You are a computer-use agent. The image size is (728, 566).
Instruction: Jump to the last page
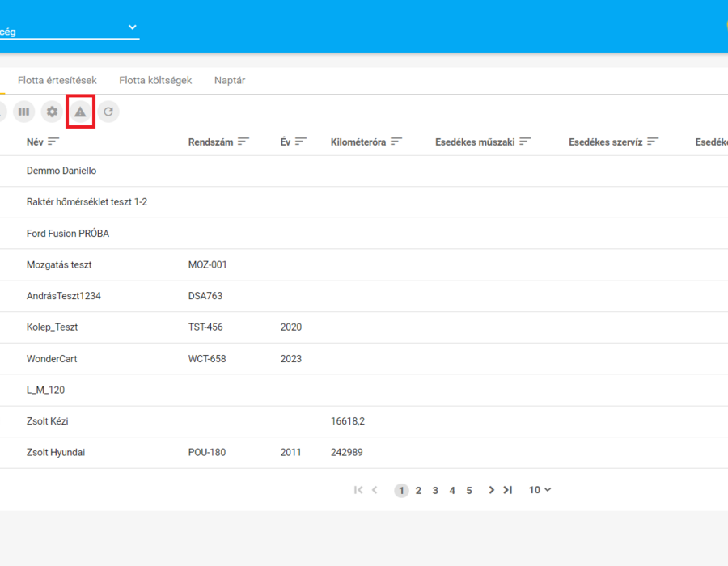point(508,490)
